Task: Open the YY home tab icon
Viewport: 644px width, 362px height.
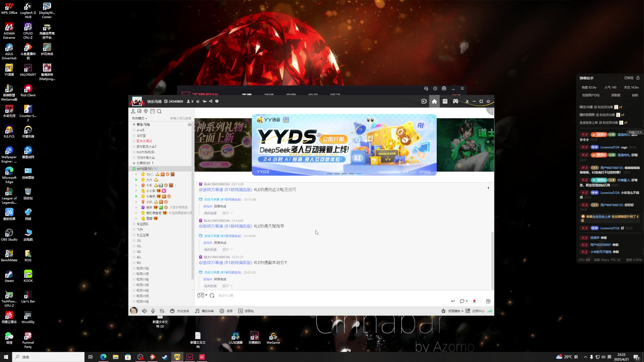Action: [434, 101]
